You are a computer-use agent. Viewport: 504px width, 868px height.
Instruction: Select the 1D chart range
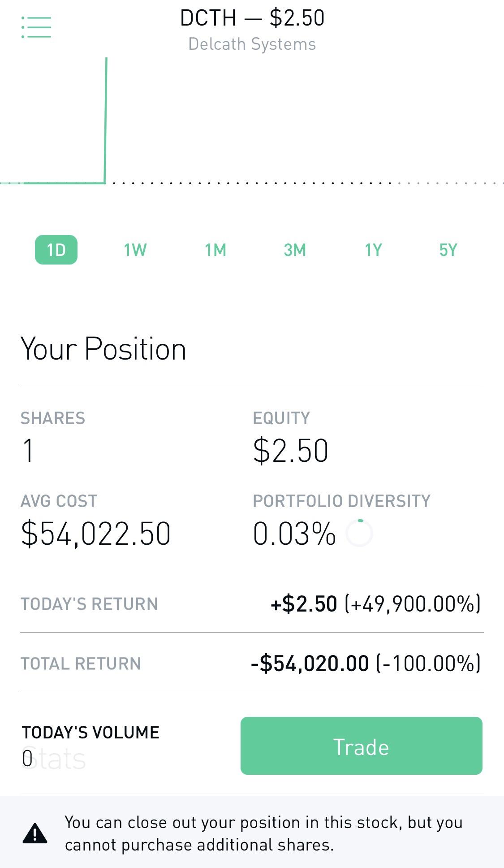[x=56, y=250]
